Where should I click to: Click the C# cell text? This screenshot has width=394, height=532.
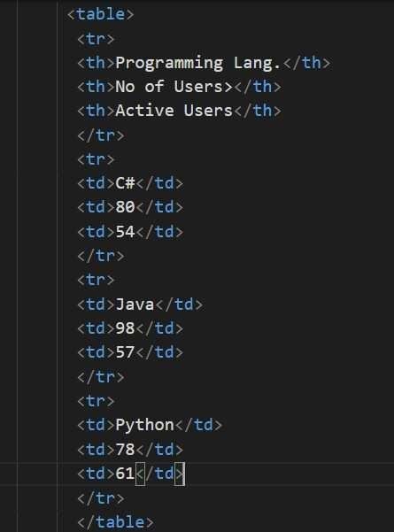pos(125,183)
